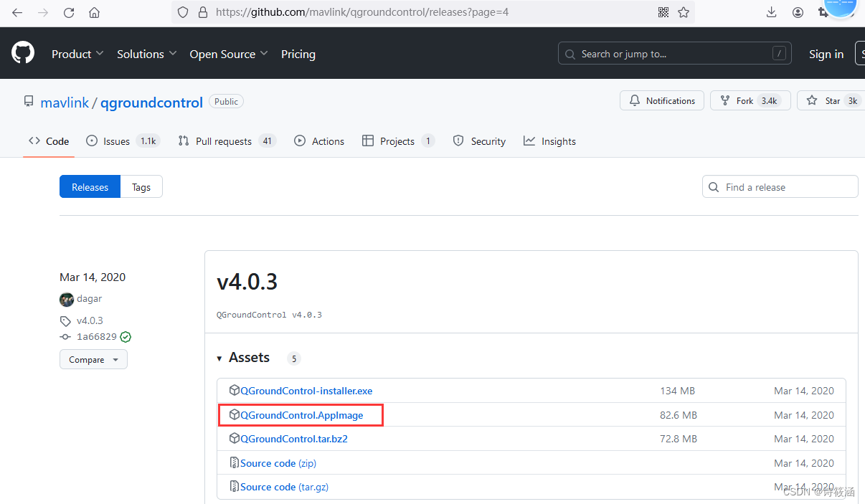Open the Solutions dropdown menu

click(146, 54)
